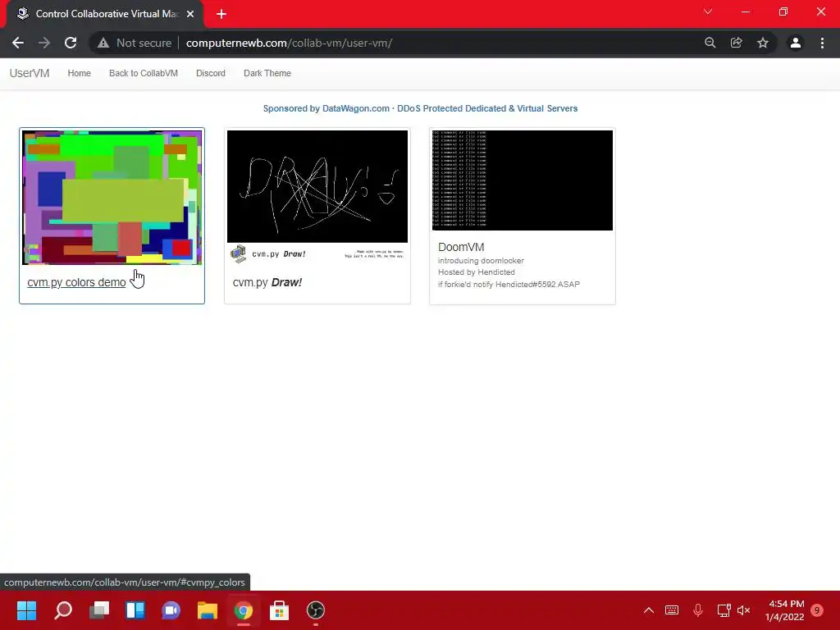Open Chrome's three-dot menu
The height and width of the screenshot is (630, 840).
click(822, 43)
